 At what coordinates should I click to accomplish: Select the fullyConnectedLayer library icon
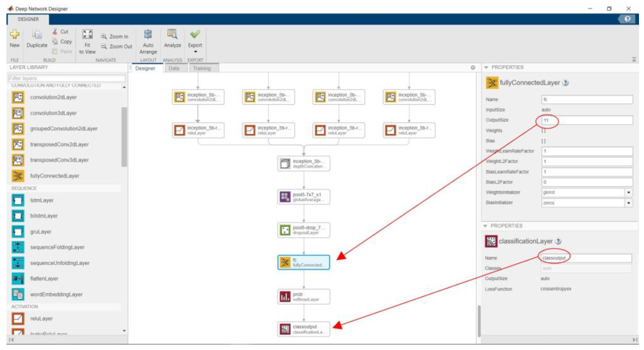[18, 176]
